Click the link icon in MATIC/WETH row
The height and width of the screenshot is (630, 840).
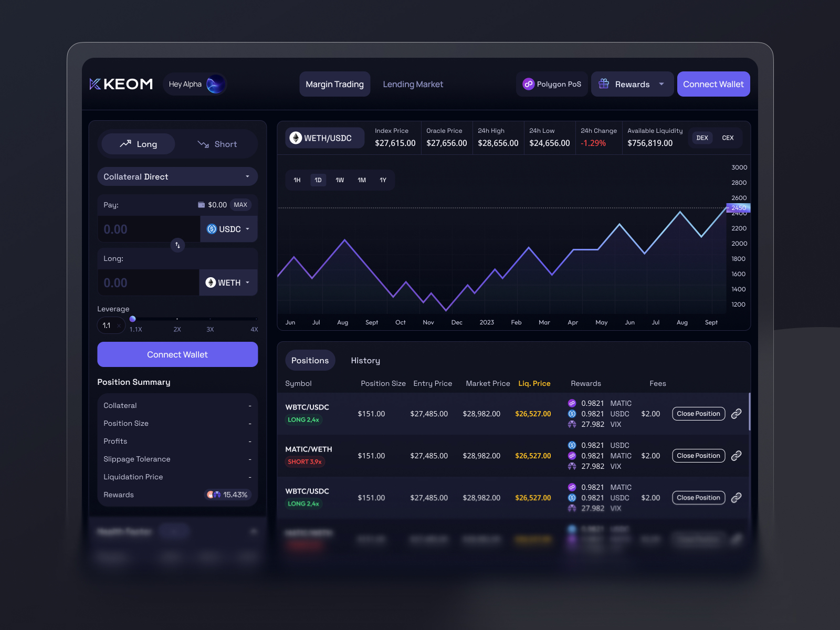click(737, 456)
